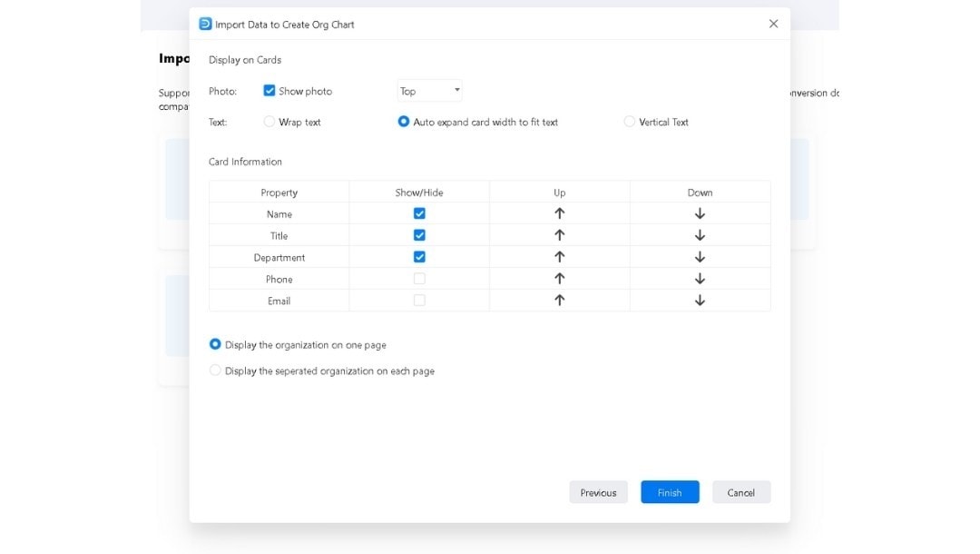Move the Department property up
Viewport: 980px width, 554px height.
pyautogui.click(x=560, y=257)
